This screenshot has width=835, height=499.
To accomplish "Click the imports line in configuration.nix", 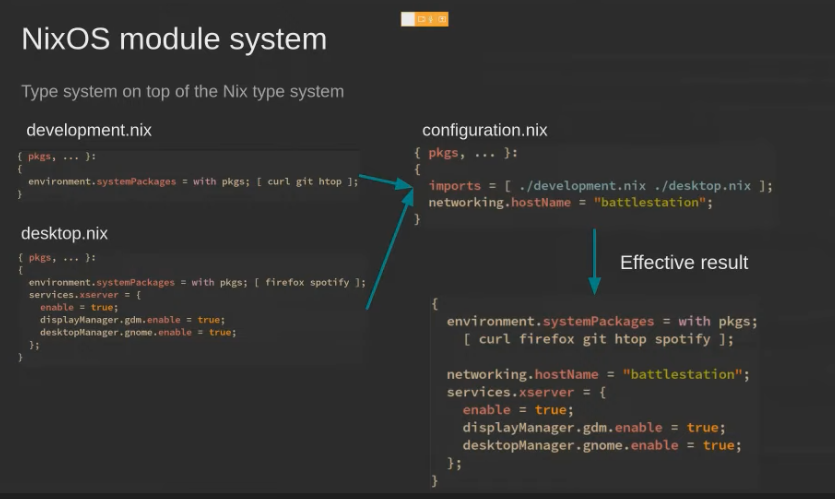I will [x=600, y=186].
